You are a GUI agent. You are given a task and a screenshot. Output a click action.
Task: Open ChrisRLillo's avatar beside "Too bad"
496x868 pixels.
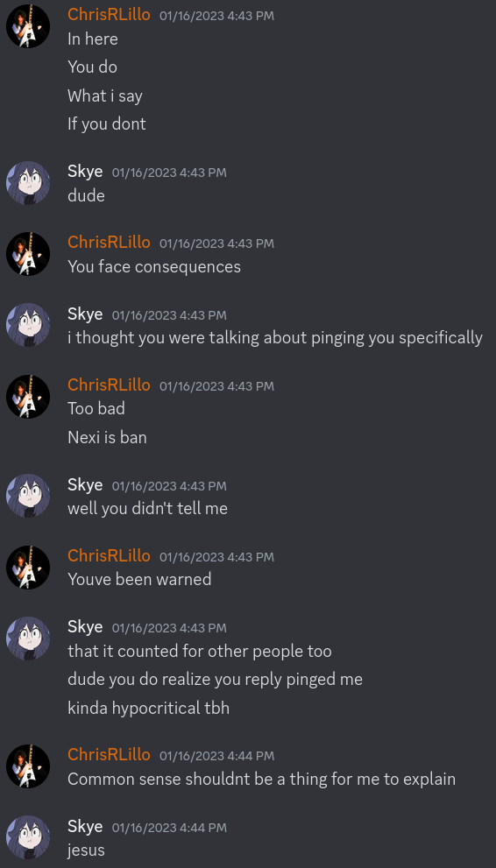click(28, 397)
